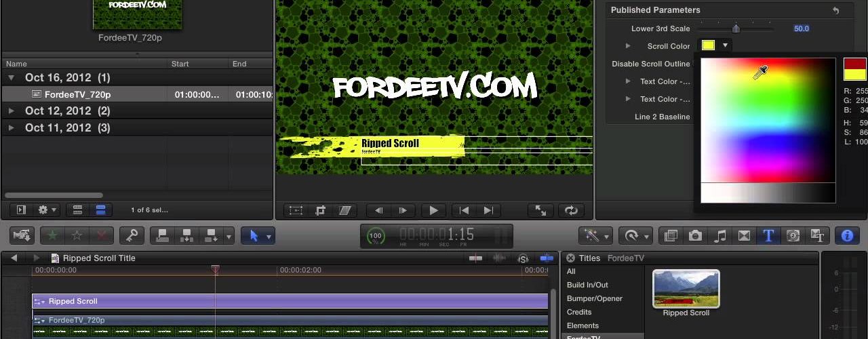This screenshot has height=339, width=868.
Task: Toggle the Inspector with the blue info button
Action: click(x=847, y=236)
